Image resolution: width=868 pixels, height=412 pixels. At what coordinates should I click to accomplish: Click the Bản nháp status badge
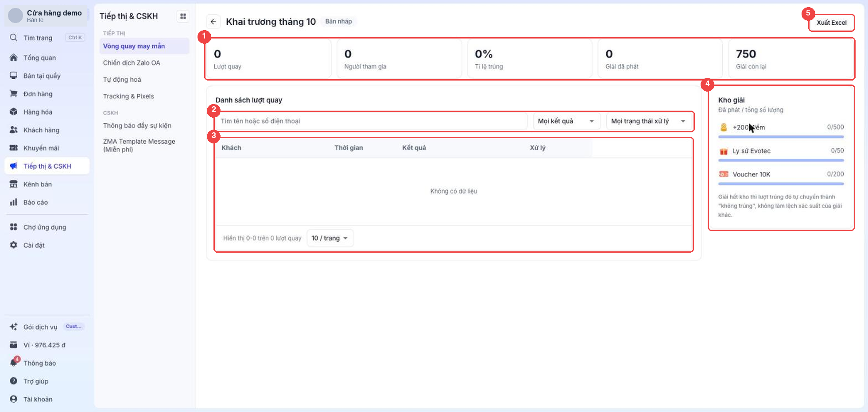point(339,21)
